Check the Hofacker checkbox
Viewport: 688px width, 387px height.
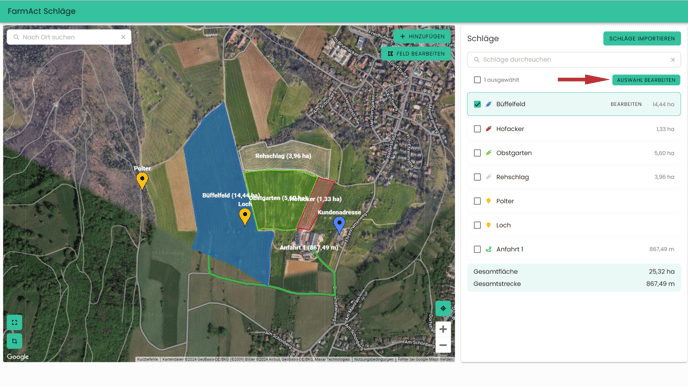pos(477,129)
